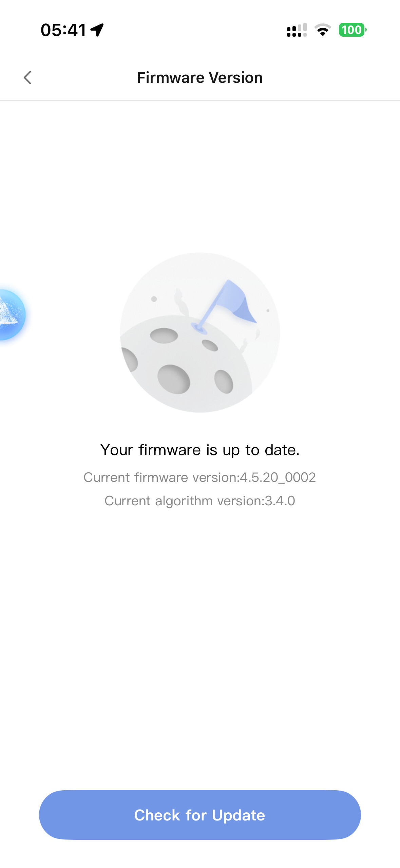Tap the oval crater at the moon's upper left
400x868 pixels.
point(164,336)
